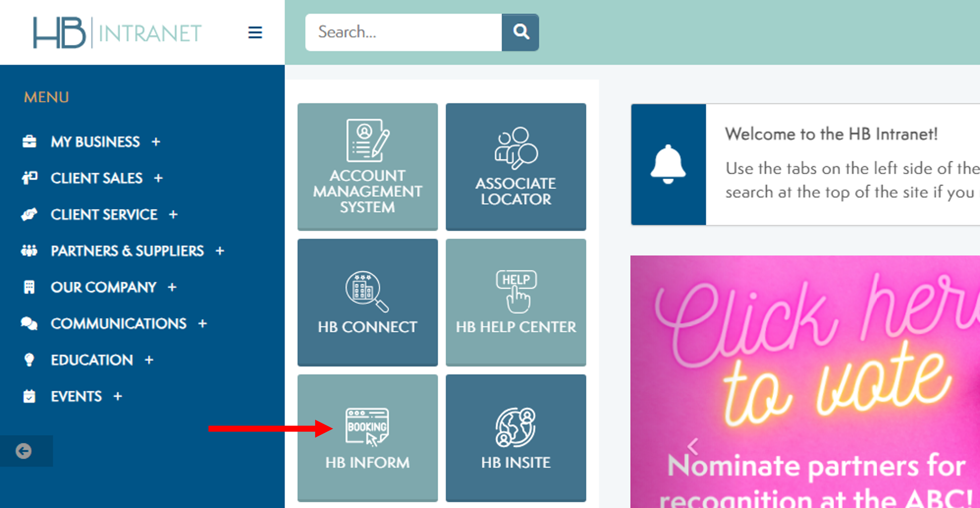Select the MY BUSINESS menu item
Viewport: 980px width, 508px height.
click(x=95, y=141)
